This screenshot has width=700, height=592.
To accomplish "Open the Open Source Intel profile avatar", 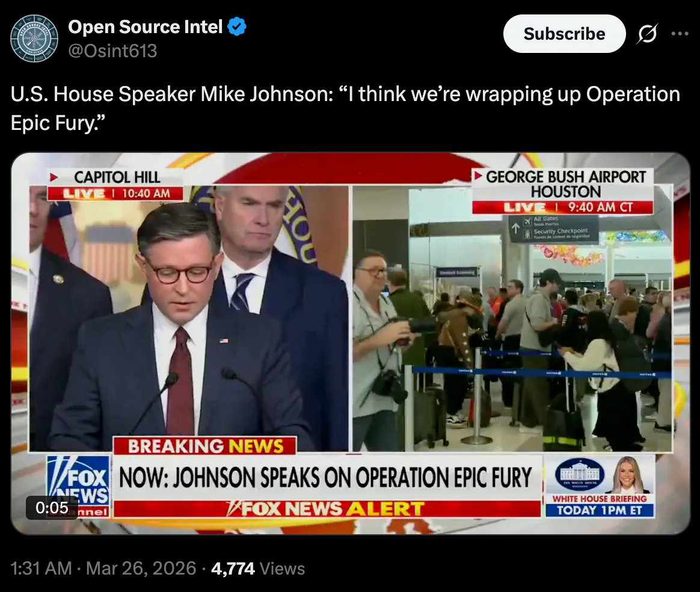I will [34, 39].
